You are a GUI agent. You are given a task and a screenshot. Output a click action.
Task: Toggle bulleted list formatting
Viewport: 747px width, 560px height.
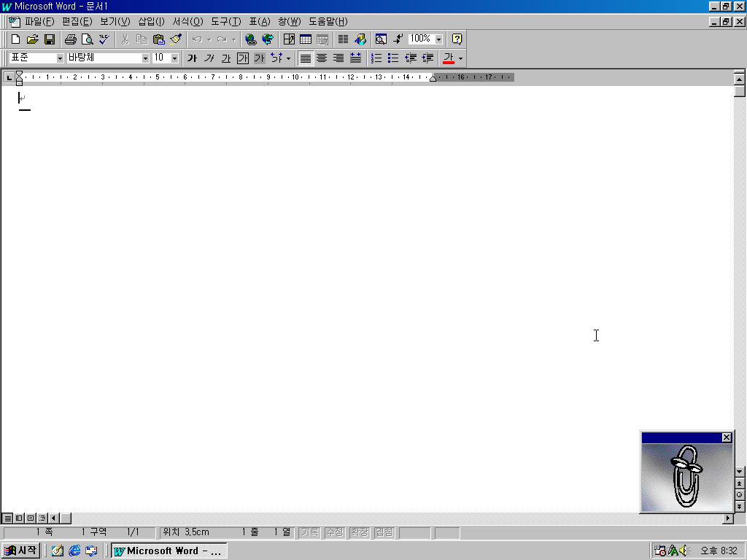(393, 58)
